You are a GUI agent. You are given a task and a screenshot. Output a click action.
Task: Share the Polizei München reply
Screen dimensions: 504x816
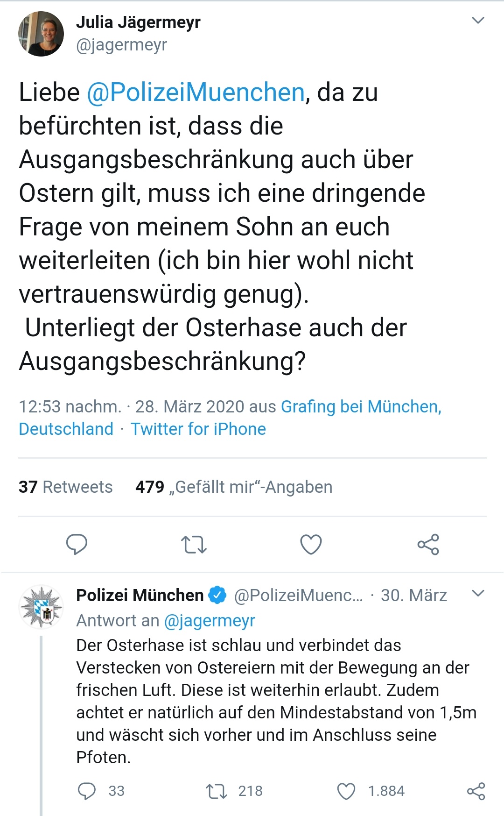(476, 791)
